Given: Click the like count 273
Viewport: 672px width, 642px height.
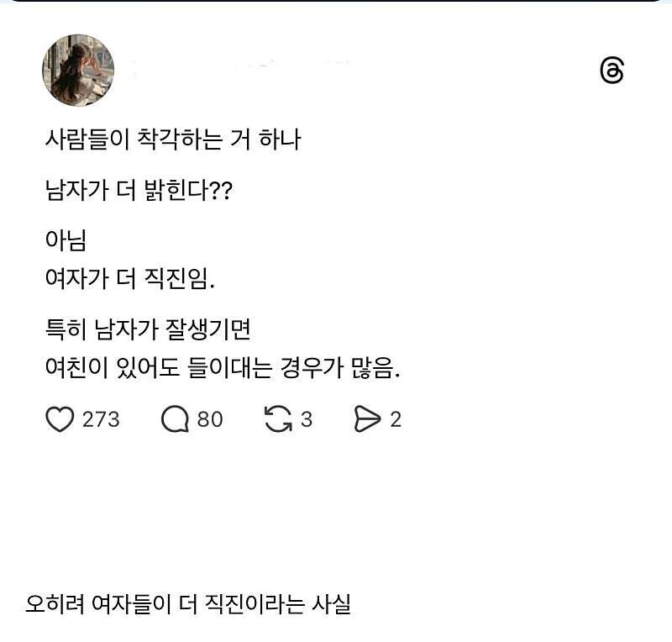Looking at the screenshot, I should coord(101,418).
